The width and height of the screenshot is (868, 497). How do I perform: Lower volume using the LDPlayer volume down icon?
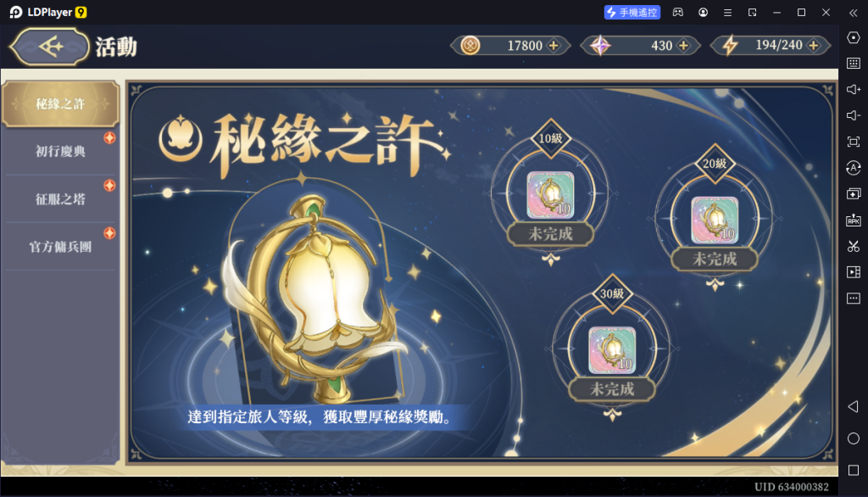tap(853, 115)
